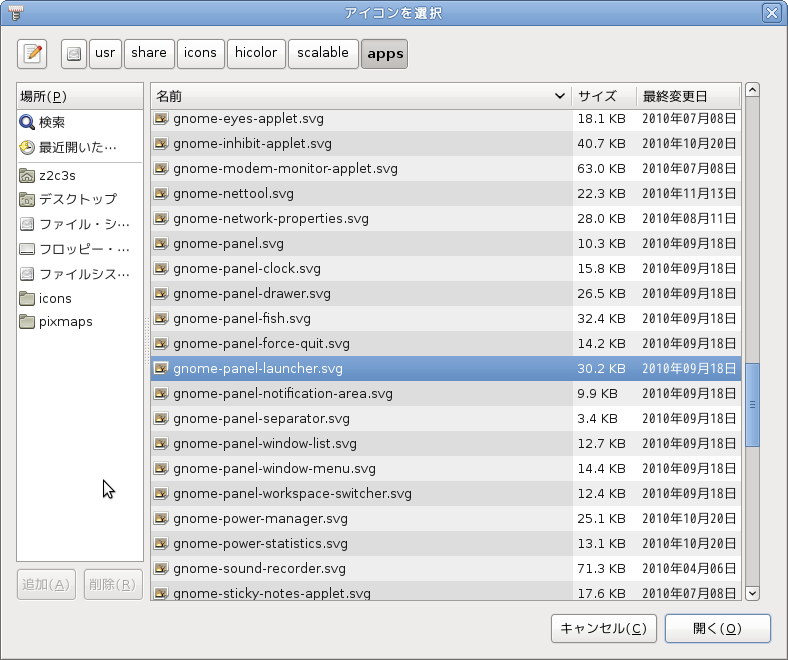Open the recently used clock icon entry
This screenshot has width=788, height=660.
click(27, 147)
